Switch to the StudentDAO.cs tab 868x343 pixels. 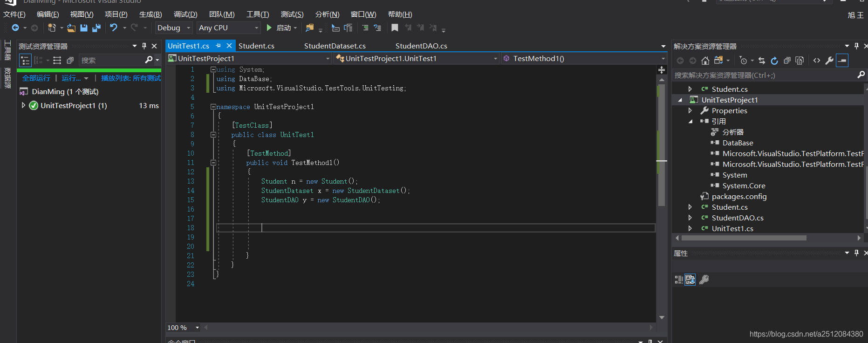421,46
